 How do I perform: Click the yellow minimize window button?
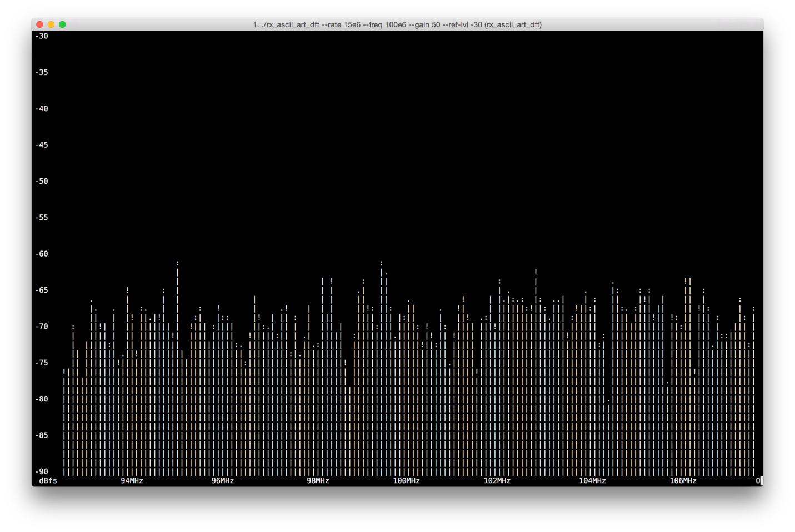click(x=51, y=24)
